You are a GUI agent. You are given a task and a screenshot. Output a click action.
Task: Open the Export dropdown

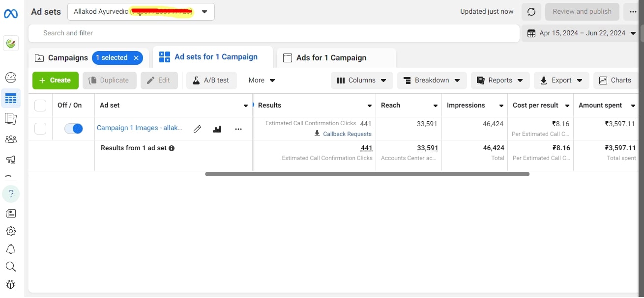(x=561, y=81)
